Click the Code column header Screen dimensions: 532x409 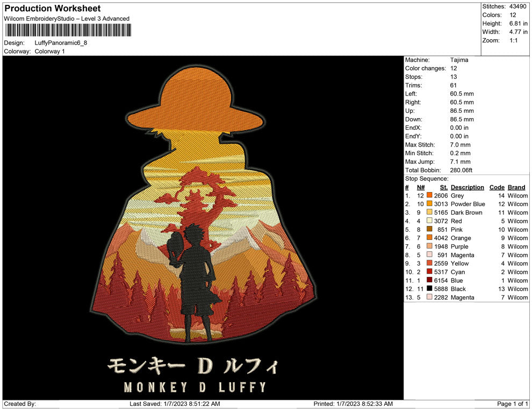497,187
